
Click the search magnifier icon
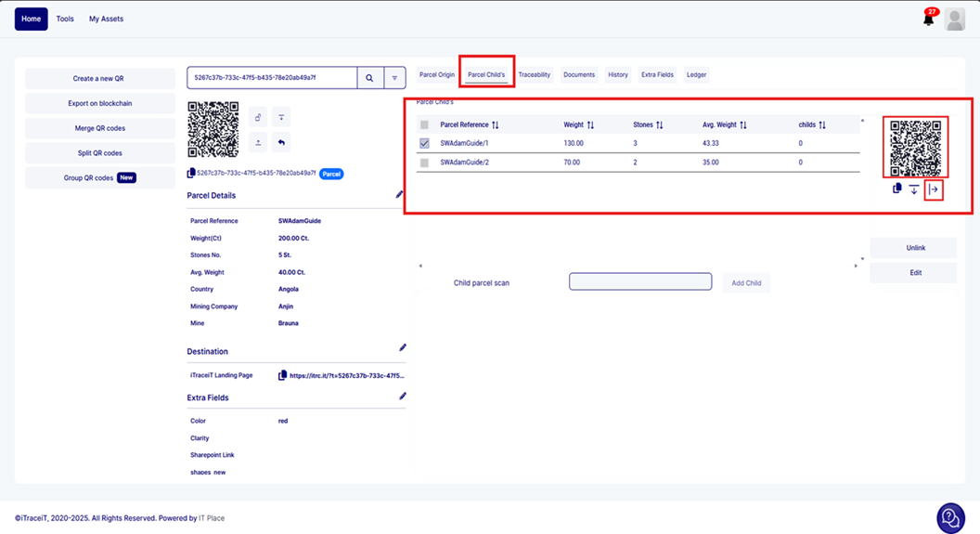pos(369,78)
